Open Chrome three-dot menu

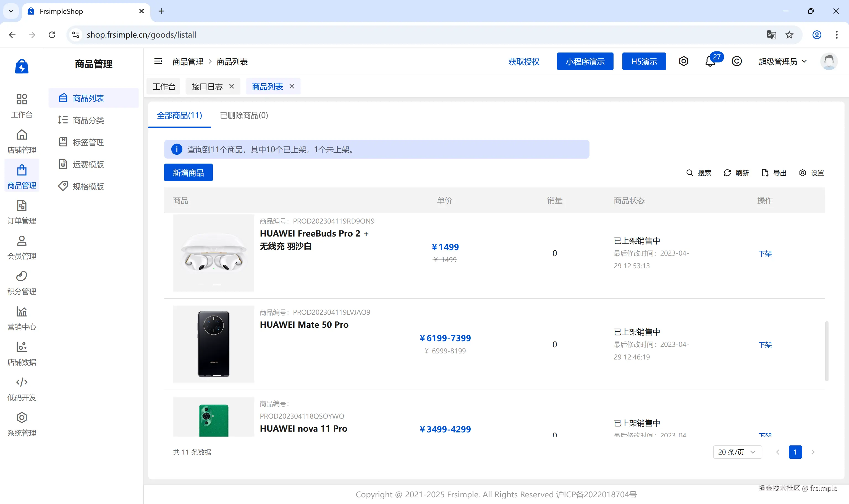pos(837,35)
